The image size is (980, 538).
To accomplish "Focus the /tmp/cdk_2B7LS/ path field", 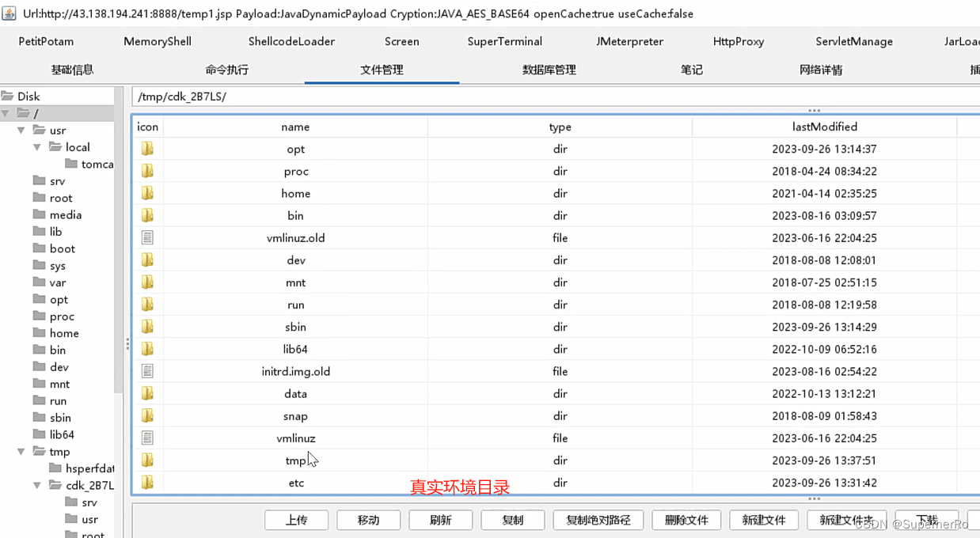I will pos(556,97).
